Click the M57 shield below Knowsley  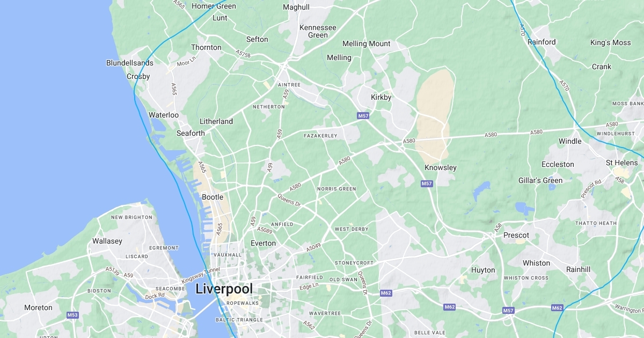(427, 183)
